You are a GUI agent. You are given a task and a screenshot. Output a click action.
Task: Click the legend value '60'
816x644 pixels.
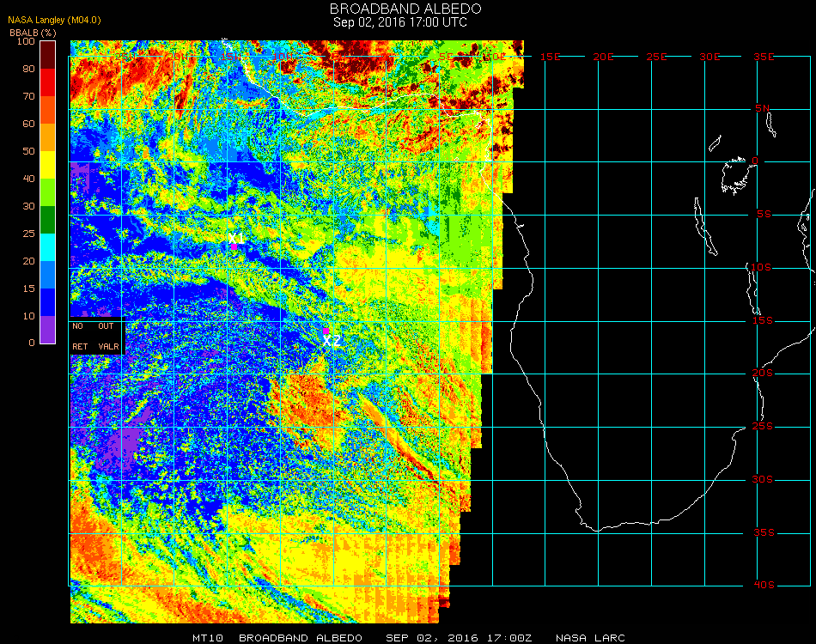[28, 124]
